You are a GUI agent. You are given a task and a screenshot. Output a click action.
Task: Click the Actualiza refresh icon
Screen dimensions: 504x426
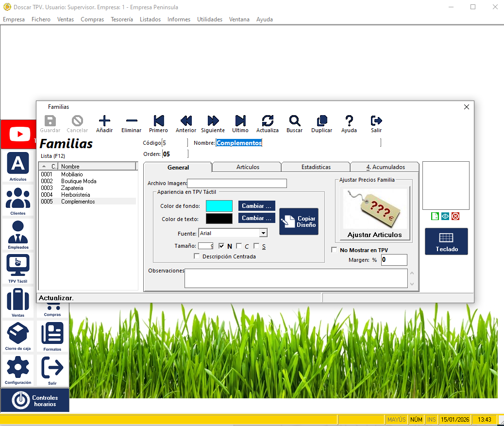(x=268, y=121)
